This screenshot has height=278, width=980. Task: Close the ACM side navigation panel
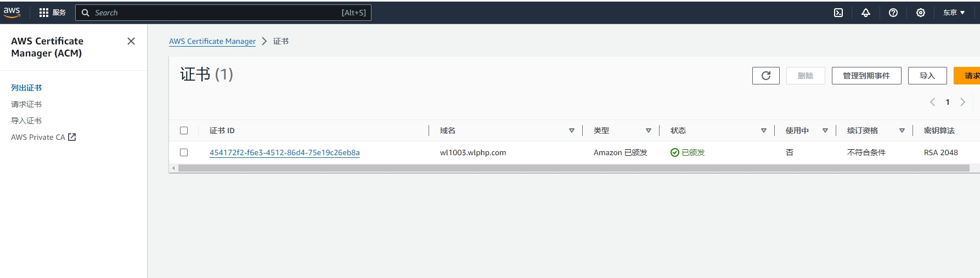tap(131, 41)
